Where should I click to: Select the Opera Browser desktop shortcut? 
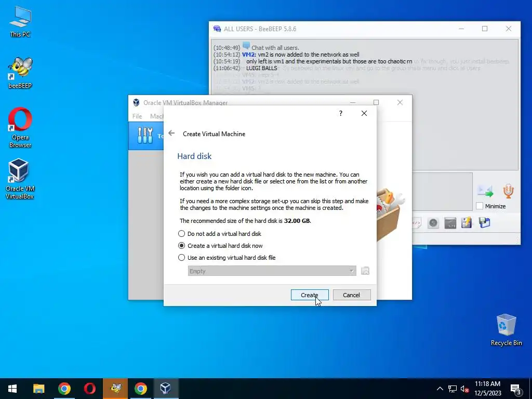click(x=20, y=128)
